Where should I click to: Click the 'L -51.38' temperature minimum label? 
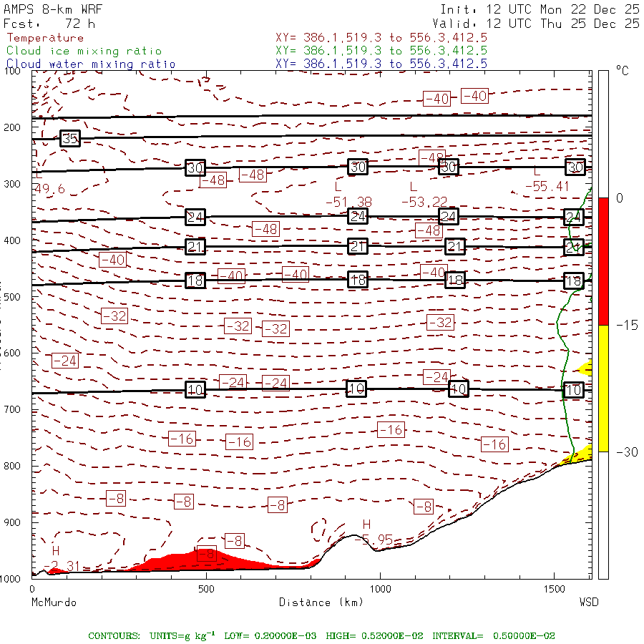tap(349, 194)
